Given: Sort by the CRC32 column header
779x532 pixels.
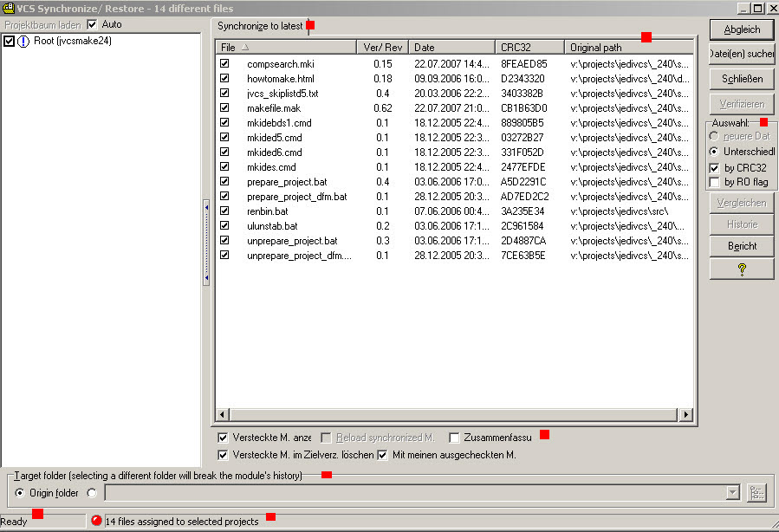Looking at the screenshot, I should [529, 47].
